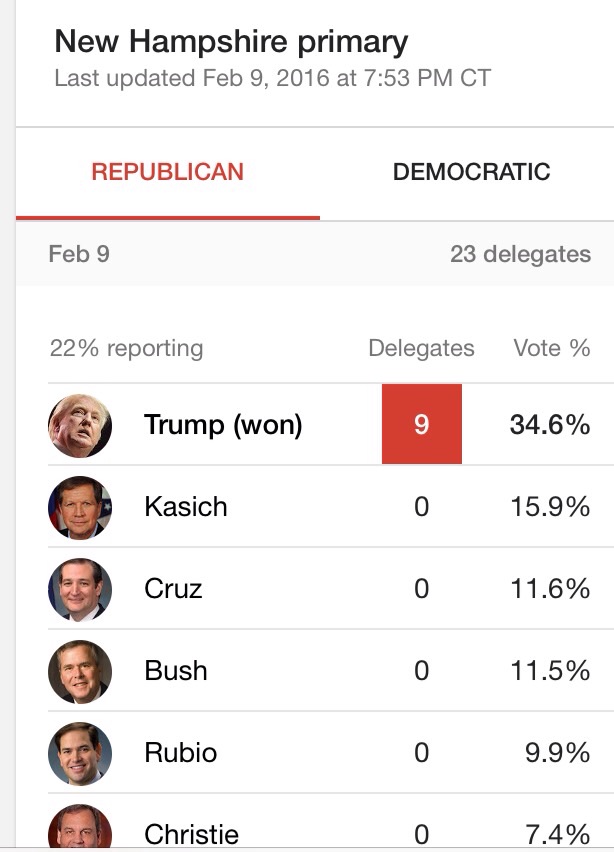This screenshot has height=852, width=614.
Task: Click Rubio's profile photo
Action: pyautogui.click(x=80, y=754)
